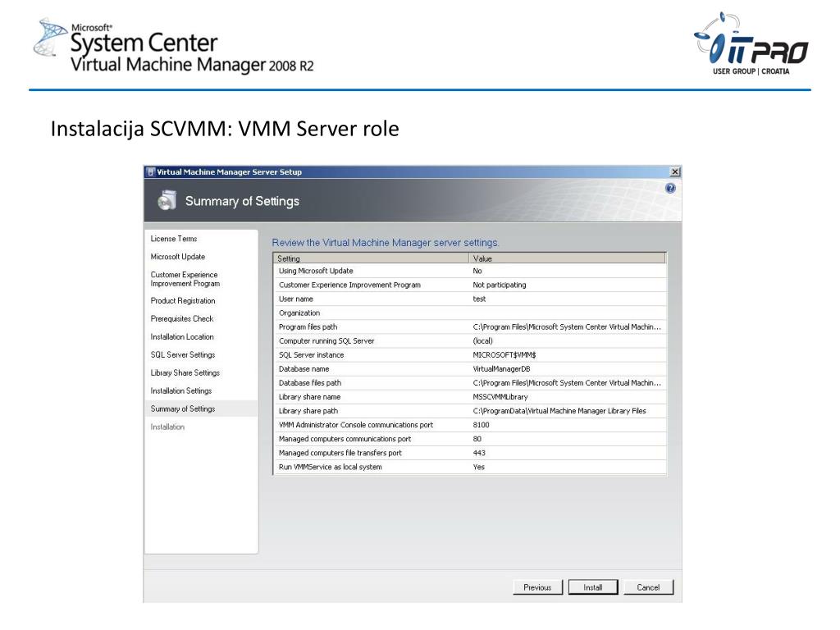Viewport: 840px width, 630px height.
Task: Select the Using Microsoft Update row
Action: click(x=470, y=271)
